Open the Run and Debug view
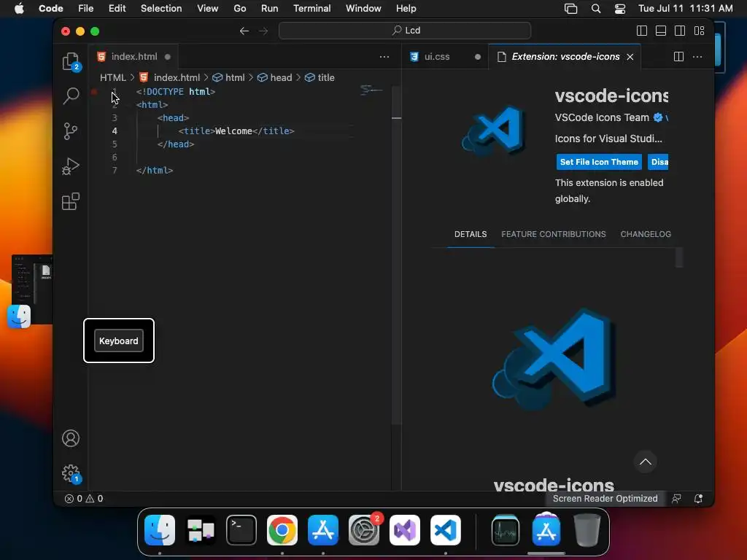 (71, 166)
